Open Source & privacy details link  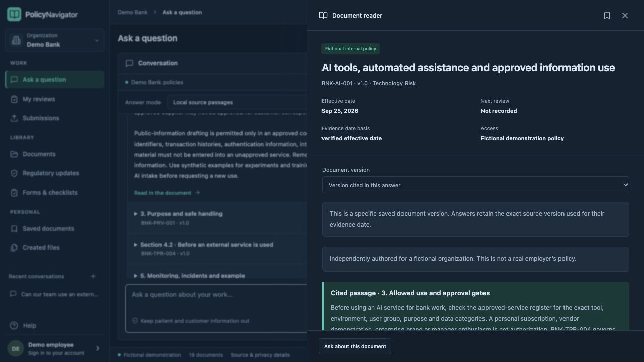(260, 355)
